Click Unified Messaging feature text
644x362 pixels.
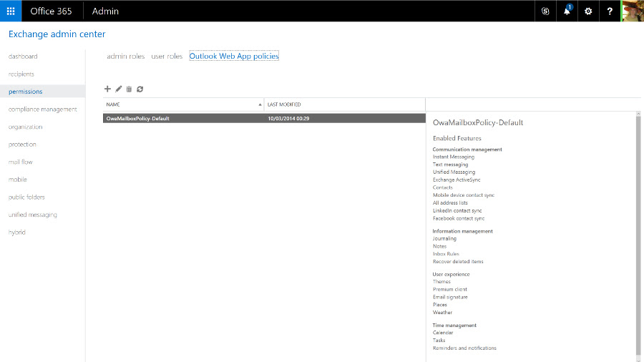click(454, 172)
